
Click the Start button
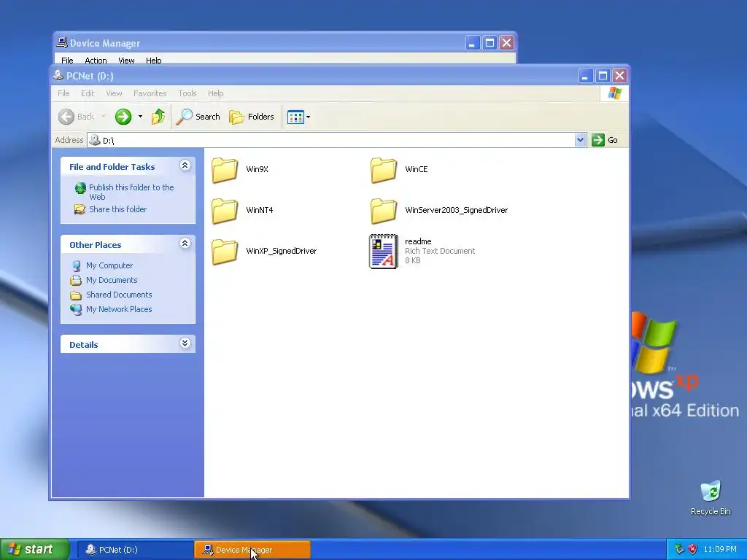[x=35, y=549]
